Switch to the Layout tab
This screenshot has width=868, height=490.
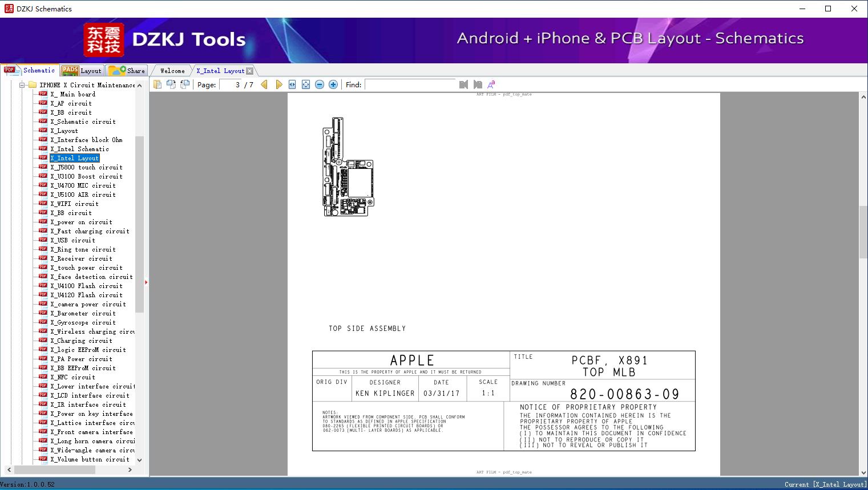[82, 71]
